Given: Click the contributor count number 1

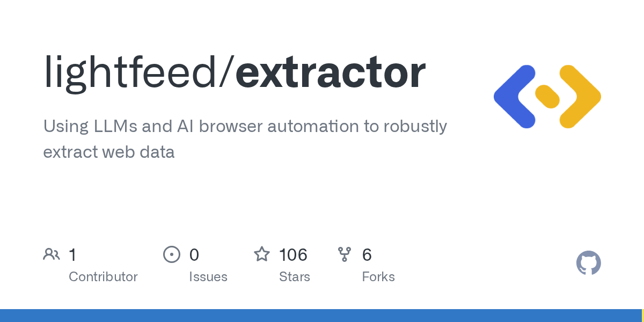Looking at the screenshot, I should click(72, 254).
